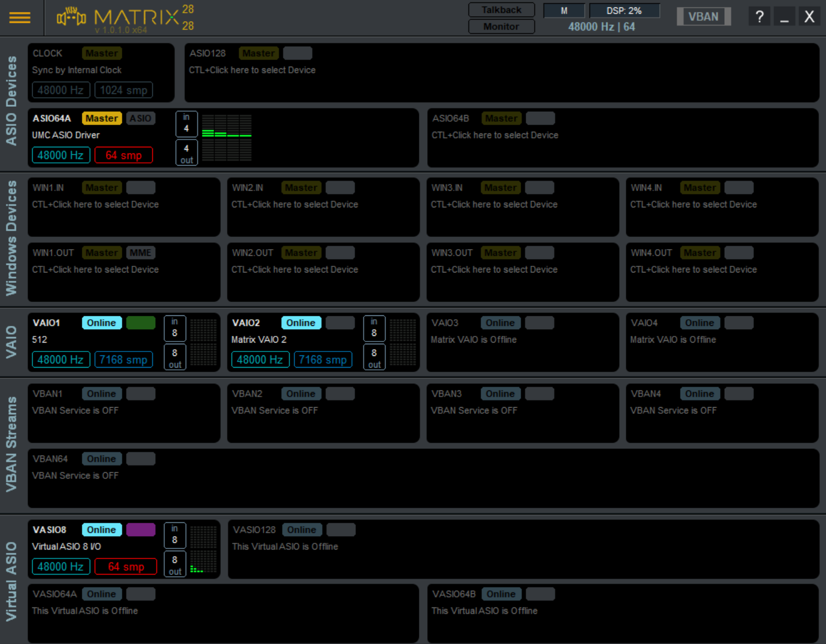Image resolution: width=826 pixels, height=644 pixels.
Task: Click ASIO64A in 4 channel box
Action: (186, 123)
